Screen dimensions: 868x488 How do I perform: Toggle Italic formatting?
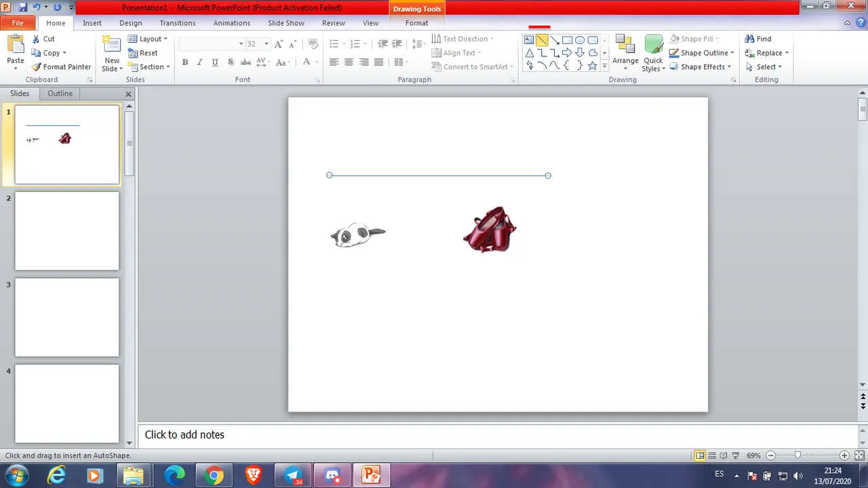(x=199, y=62)
